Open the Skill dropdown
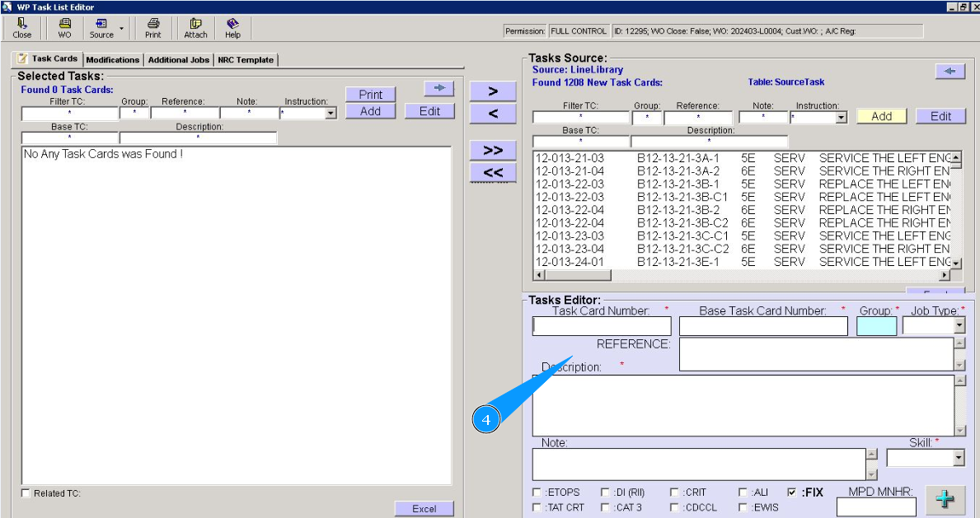Image resolution: width=980 pixels, height=518 pixels. tap(959, 458)
